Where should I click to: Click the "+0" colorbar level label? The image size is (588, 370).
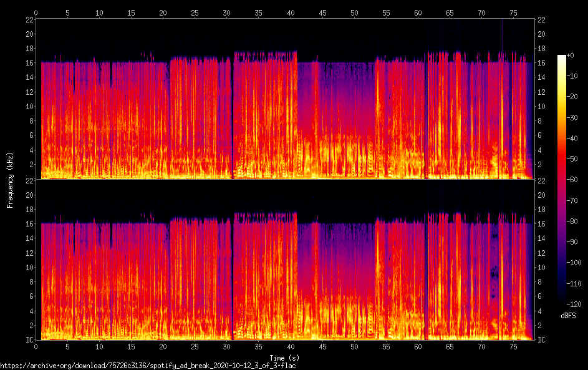(571, 56)
